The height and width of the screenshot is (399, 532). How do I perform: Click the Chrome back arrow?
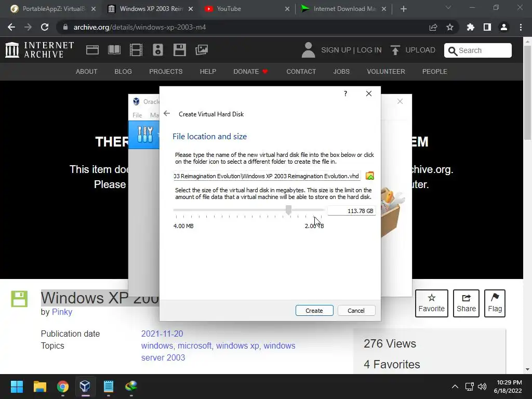[11, 27]
